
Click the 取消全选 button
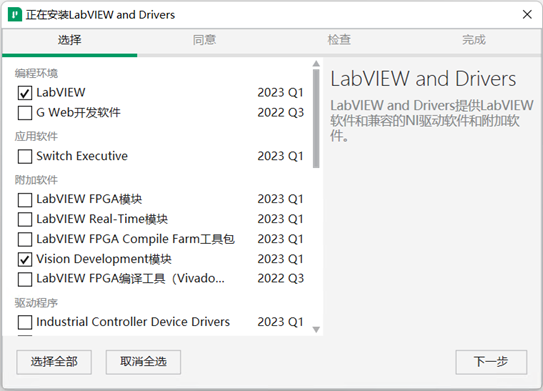click(143, 362)
